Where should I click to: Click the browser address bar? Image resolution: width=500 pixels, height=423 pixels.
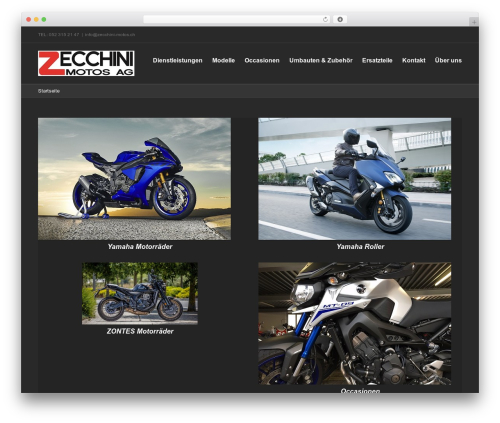point(236,20)
